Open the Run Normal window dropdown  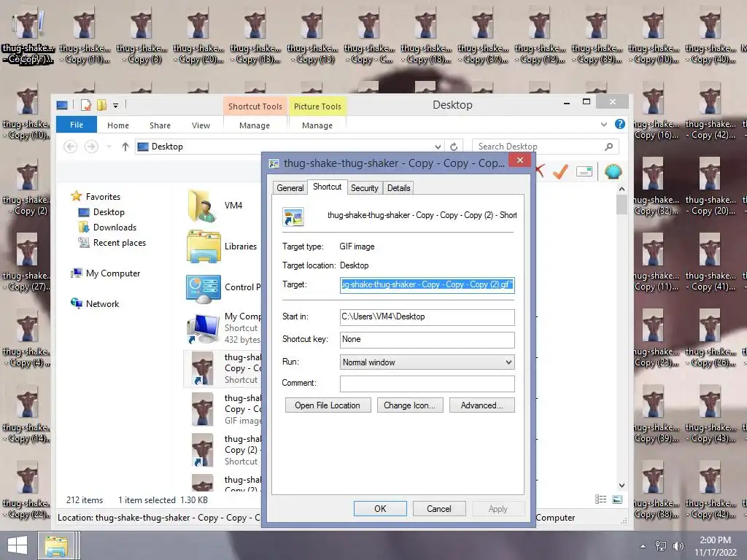tap(427, 362)
